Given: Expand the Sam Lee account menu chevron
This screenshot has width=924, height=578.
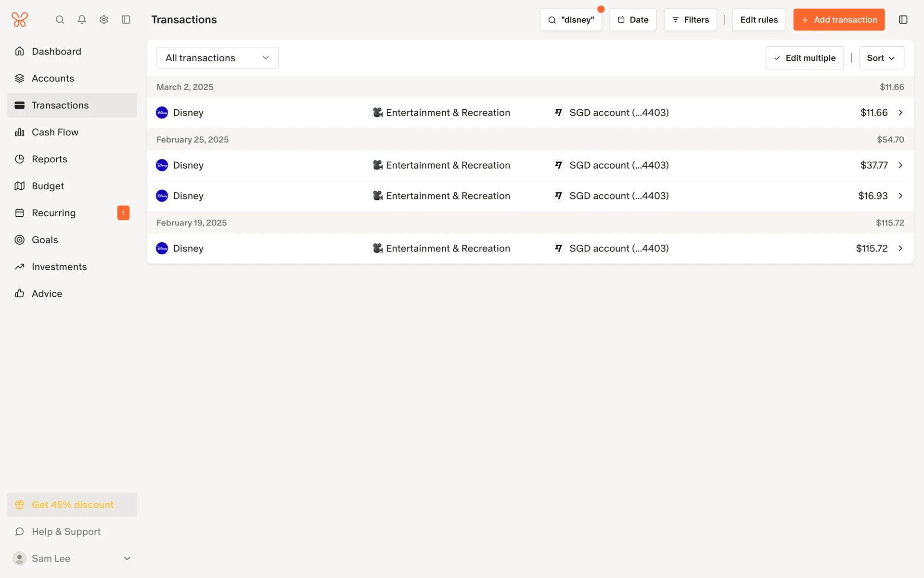Looking at the screenshot, I should pyautogui.click(x=127, y=558).
